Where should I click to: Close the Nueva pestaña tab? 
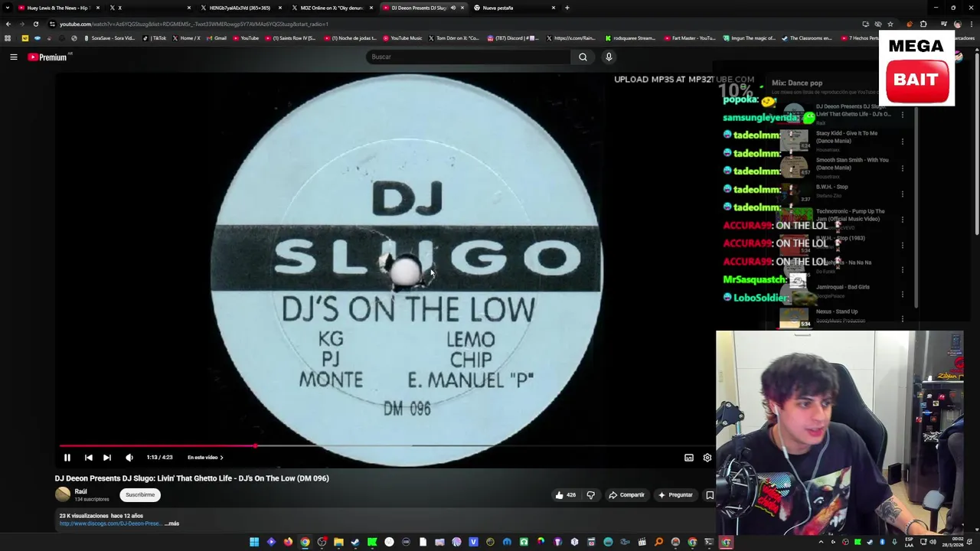tap(554, 8)
